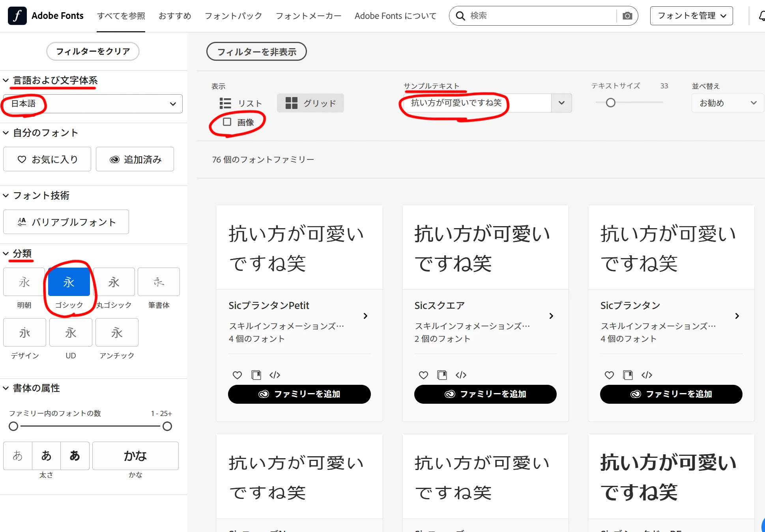Filter by light weight あ
Viewport: 765px width, 532px height.
[x=18, y=456]
